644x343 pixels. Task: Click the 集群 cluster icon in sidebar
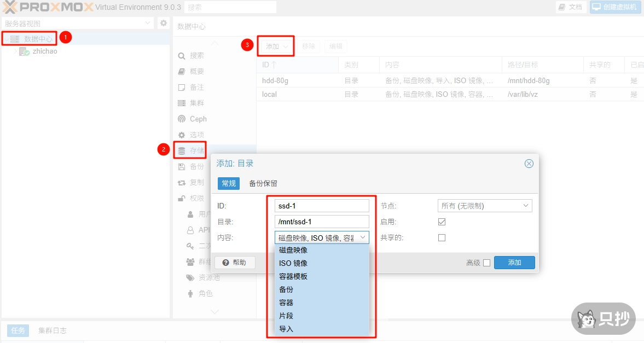coord(182,103)
